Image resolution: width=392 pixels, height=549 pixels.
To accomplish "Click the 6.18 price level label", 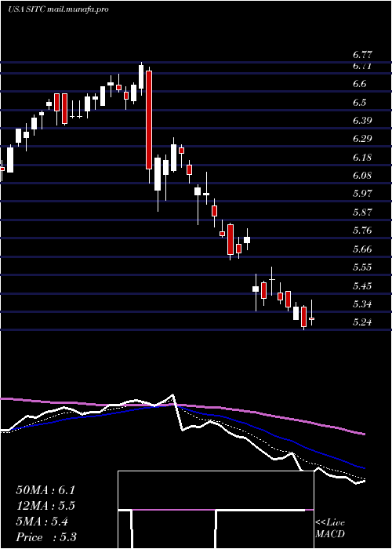I will point(362,158).
